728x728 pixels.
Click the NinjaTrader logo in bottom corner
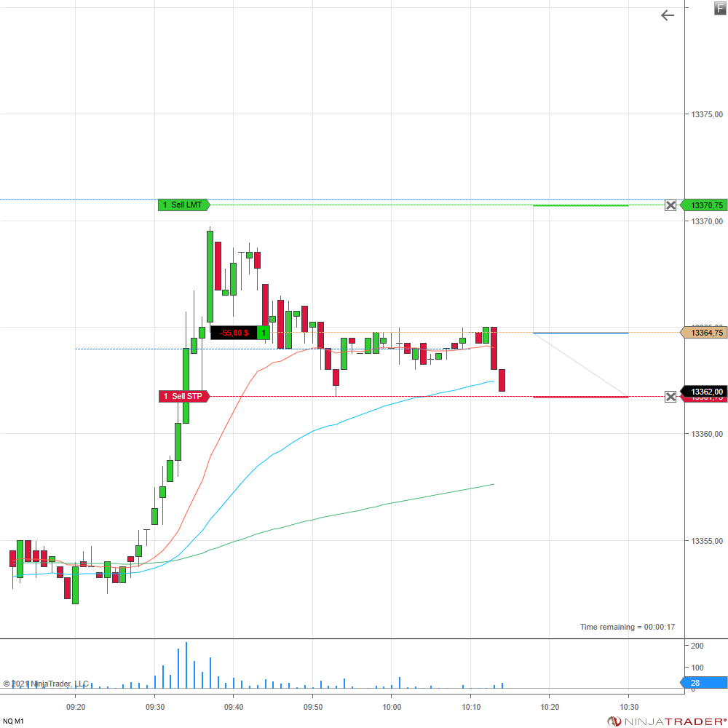pyautogui.click(x=668, y=721)
